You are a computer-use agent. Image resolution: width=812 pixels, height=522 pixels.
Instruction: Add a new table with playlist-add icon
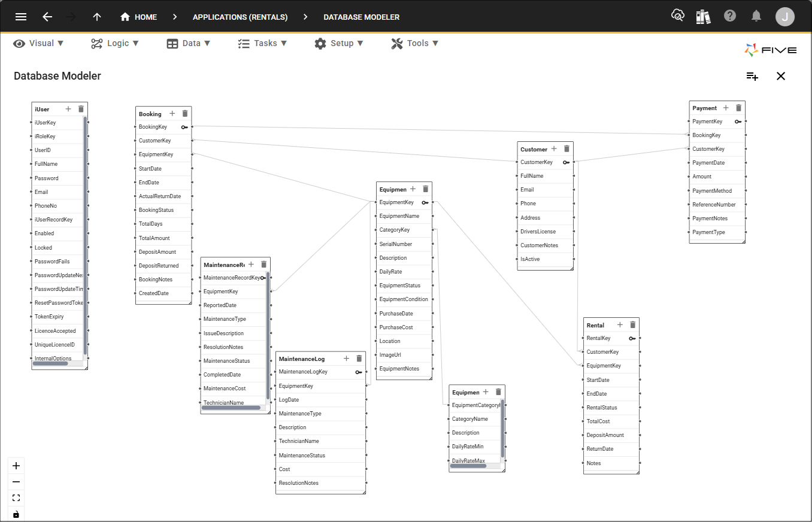[x=752, y=76]
